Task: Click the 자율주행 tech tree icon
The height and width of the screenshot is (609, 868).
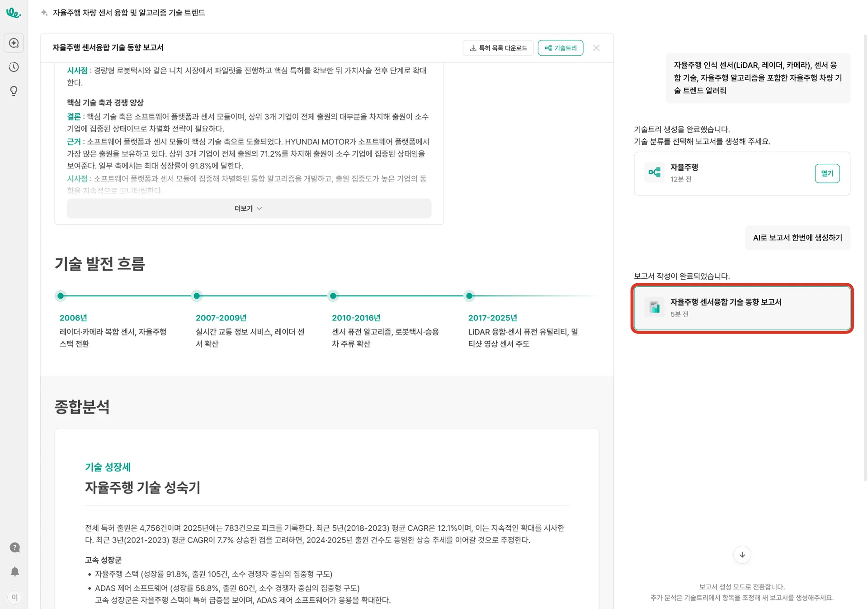Action: (654, 172)
